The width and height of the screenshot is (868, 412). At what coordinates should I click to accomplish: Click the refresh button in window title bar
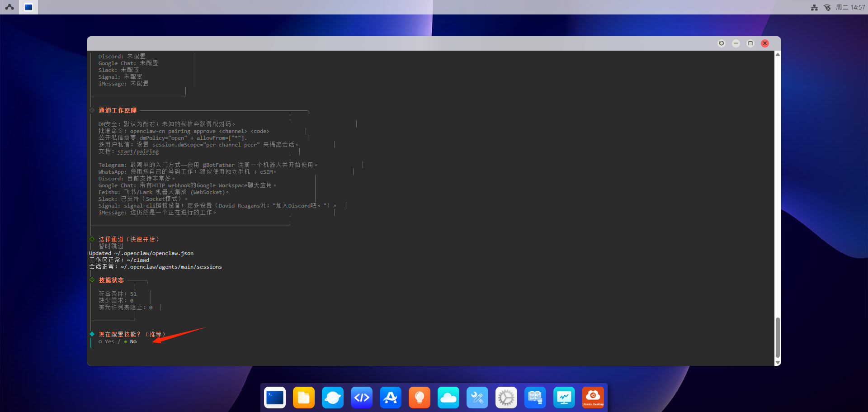point(722,43)
